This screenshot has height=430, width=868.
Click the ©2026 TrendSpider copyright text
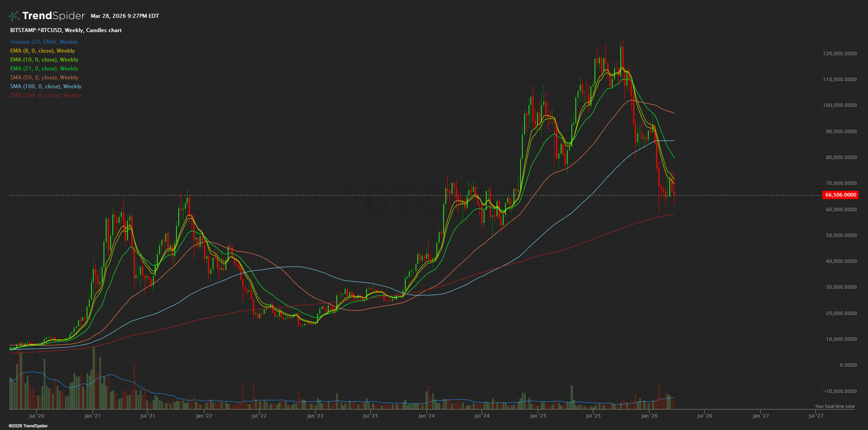pos(28,426)
